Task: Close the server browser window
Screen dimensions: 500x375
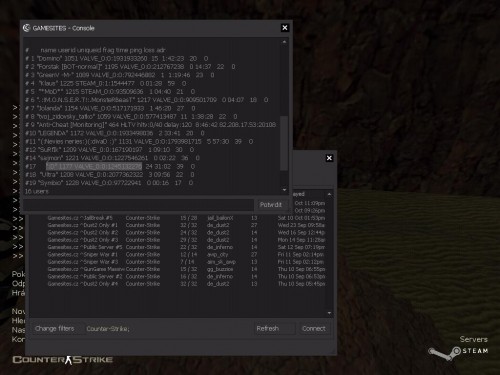Action: [x=329, y=158]
